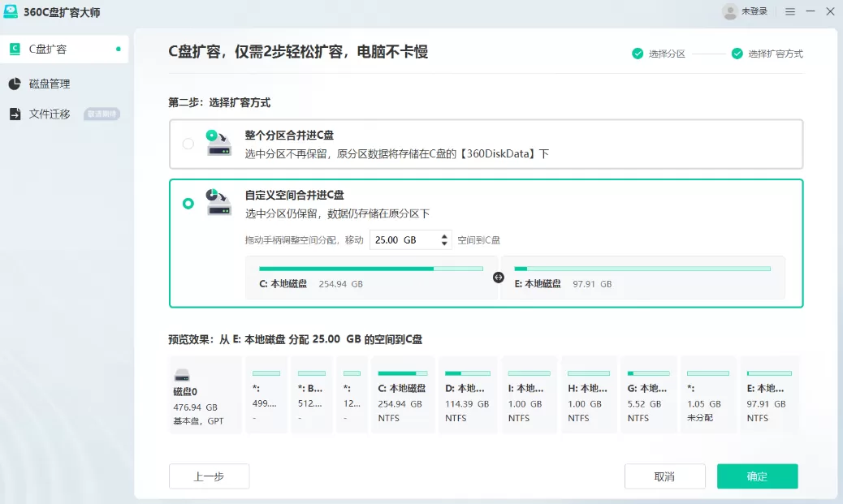843x504 pixels.
Task: Click the custom-space merge disk icon
Action: coord(218,203)
